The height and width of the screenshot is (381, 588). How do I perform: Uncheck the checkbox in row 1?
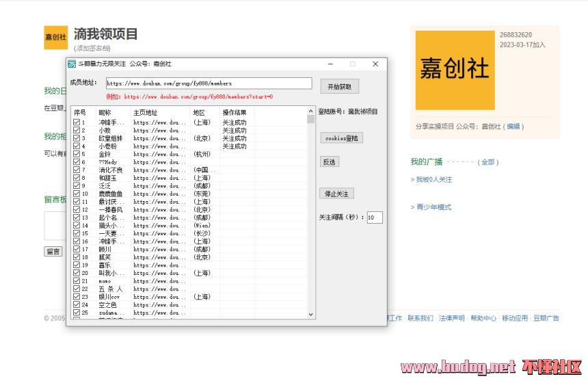click(x=77, y=122)
